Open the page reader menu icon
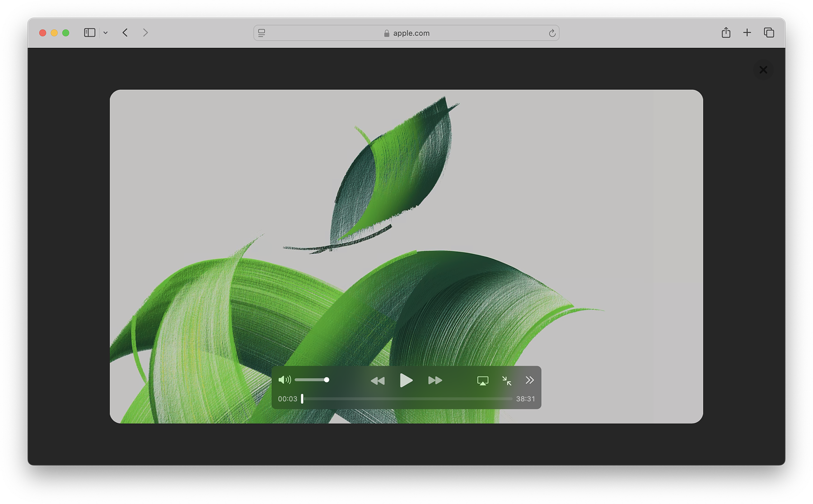Viewport: 813px width, 504px height. (x=262, y=33)
